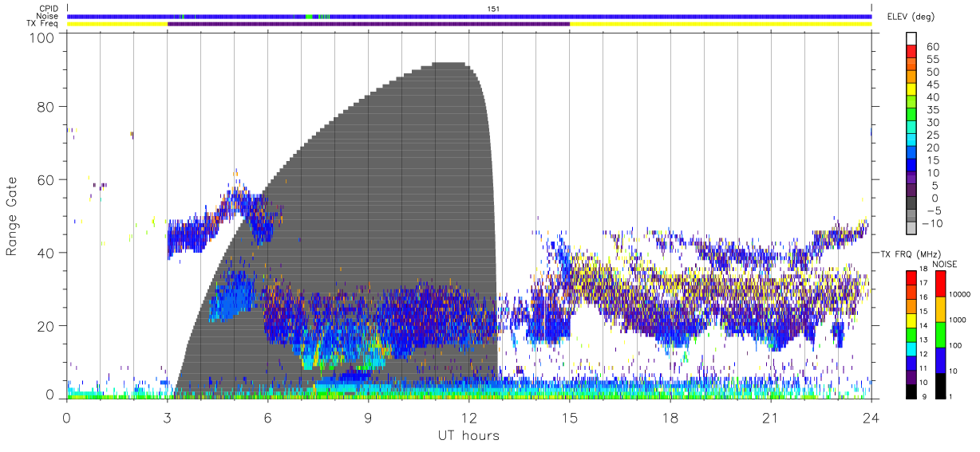Click the TX FRQ legend value "9"
The image size is (980, 452).
pyautogui.click(x=926, y=396)
